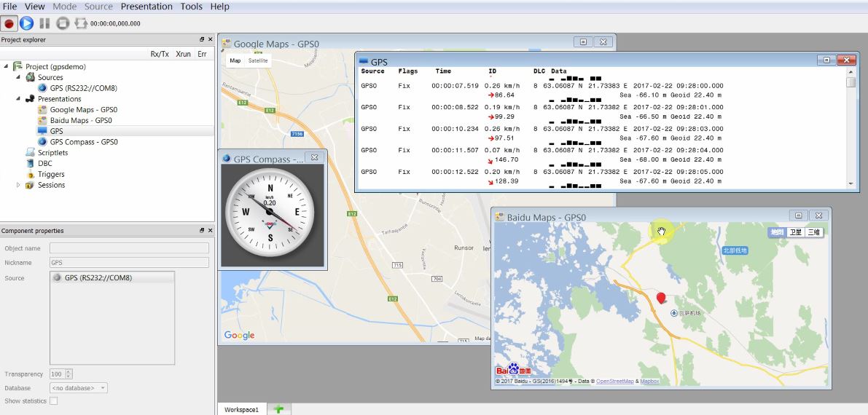
Task: Click the Nickname input field
Action: [x=129, y=262]
